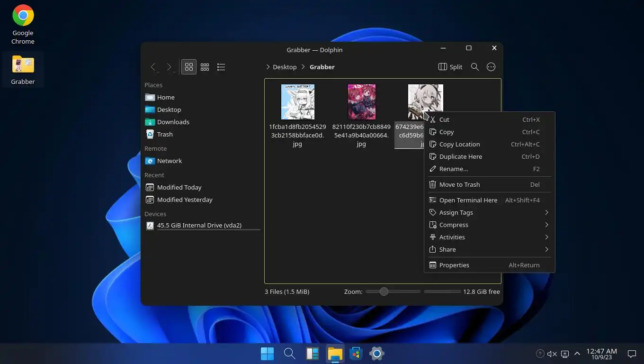Switch to Details list view mode
This screenshot has height=364, width=644.
coord(221,67)
